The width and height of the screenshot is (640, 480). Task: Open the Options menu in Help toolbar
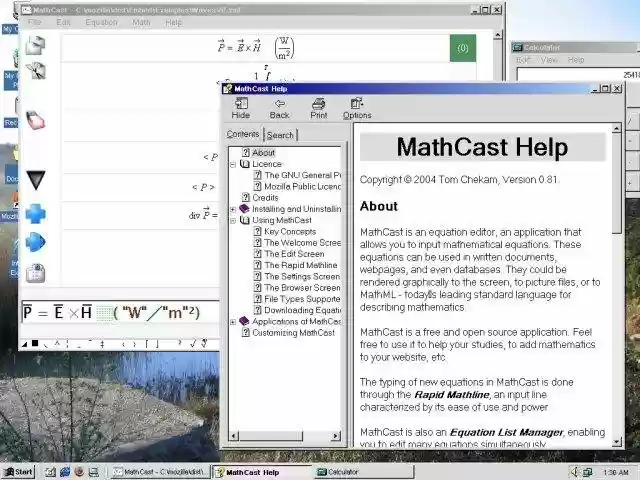357,109
